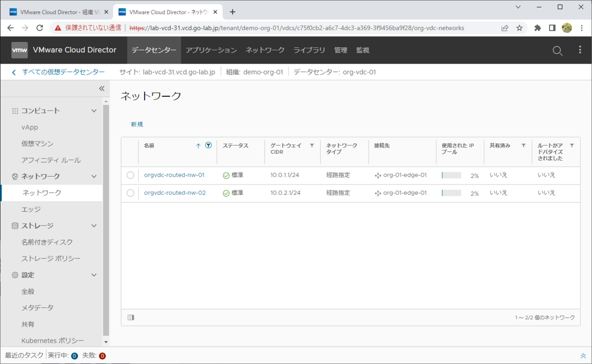Click the 新規 button

[137, 124]
